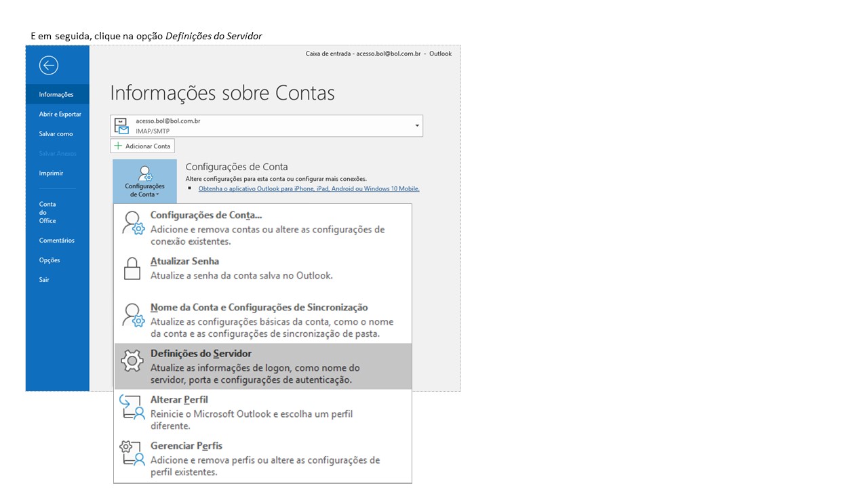Click the icon beside Configurações de Conta... menu entry

coord(133,223)
